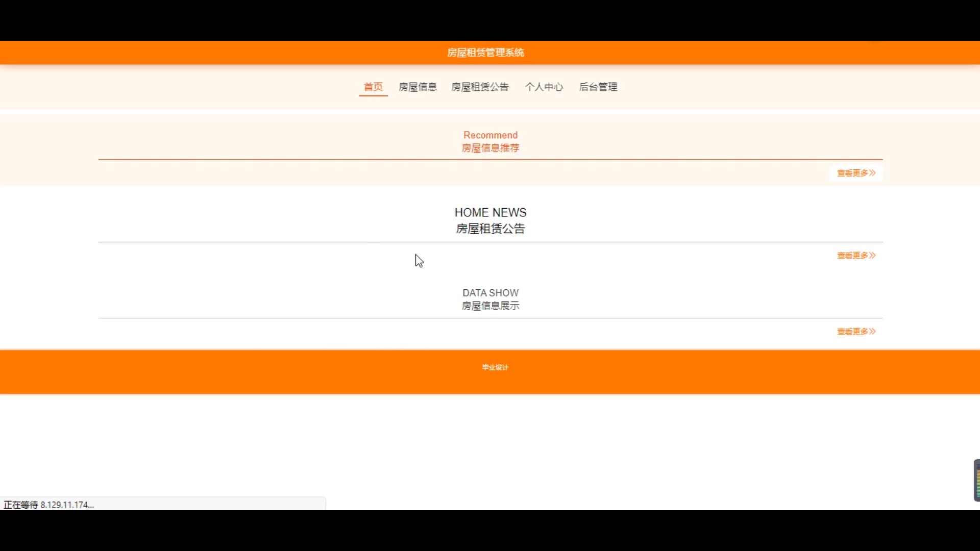Screen dimensions: 980x551
Task: Click the 房屋信息展示 section subtitle
Action: pos(490,306)
